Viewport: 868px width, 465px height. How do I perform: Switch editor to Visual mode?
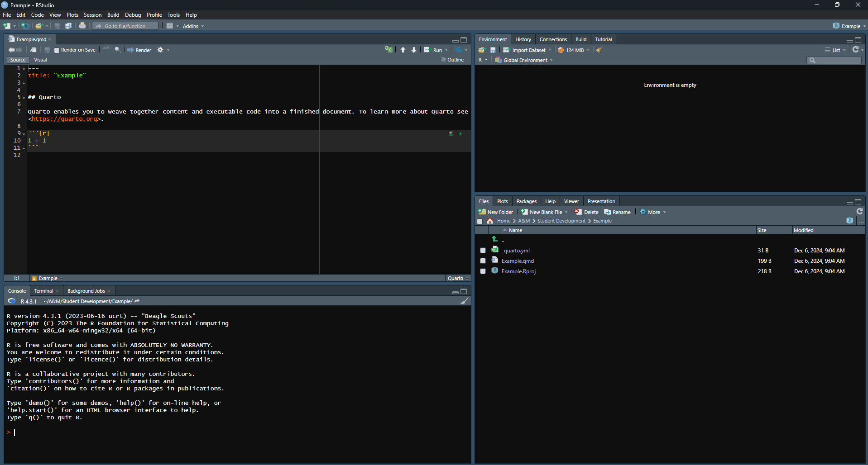pyautogui.click(x=40, y=60)
